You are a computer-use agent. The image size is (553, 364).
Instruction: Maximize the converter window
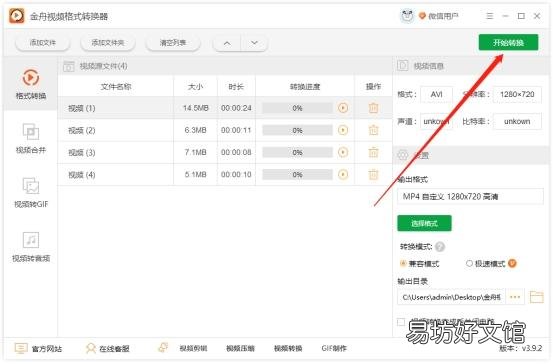[x=521, y=16]
